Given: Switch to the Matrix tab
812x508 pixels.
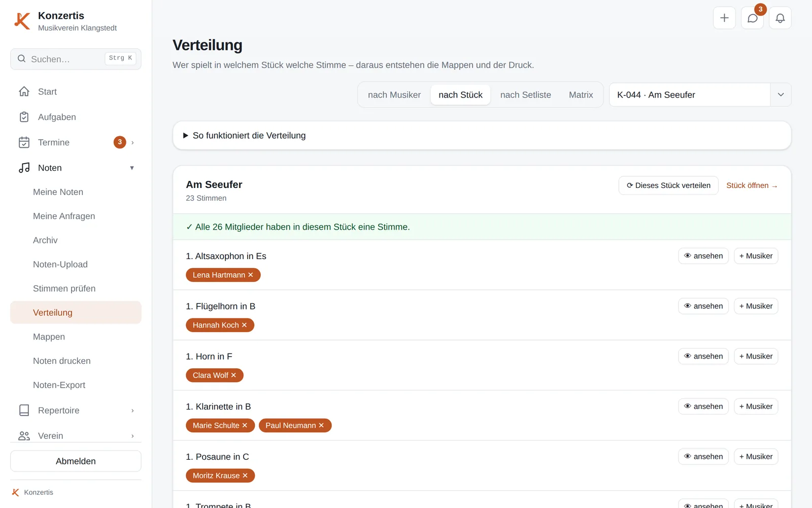Looking at the screenshot, I should click(x=581, y=95).
